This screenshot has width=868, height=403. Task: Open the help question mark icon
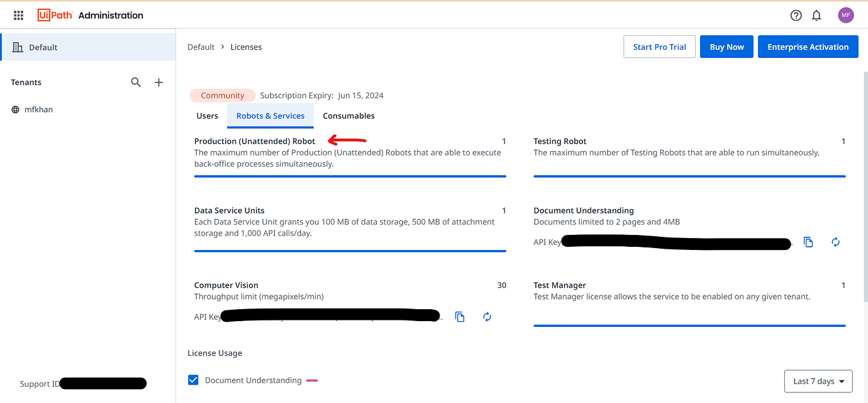(x=796, y=14)
